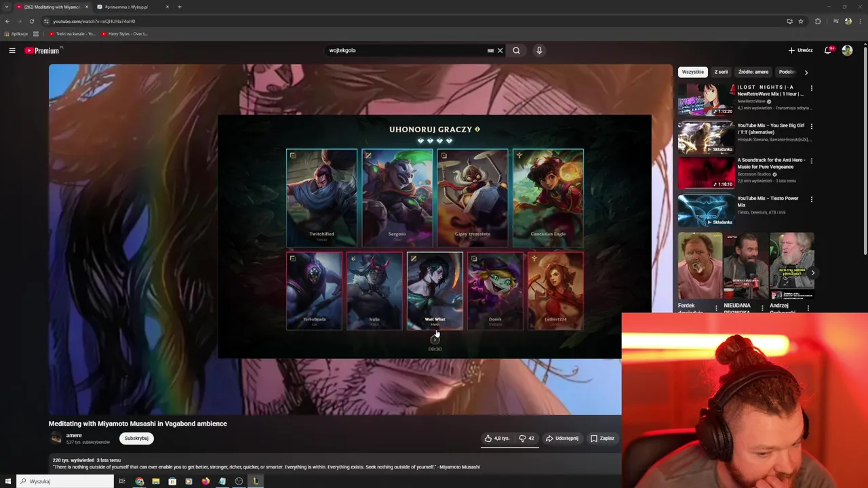Screen dimensions: 868x488
Task: Dislike the video (42)
Action: click(x=527, y=439)
